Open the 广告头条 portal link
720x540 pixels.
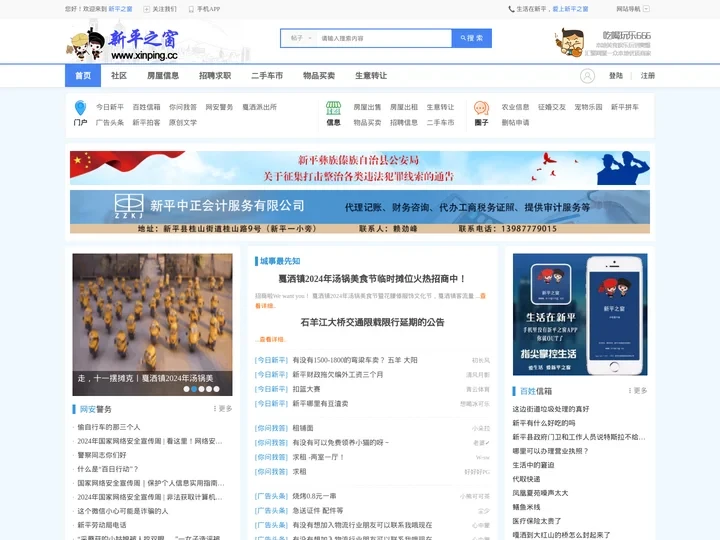[110, 123]
